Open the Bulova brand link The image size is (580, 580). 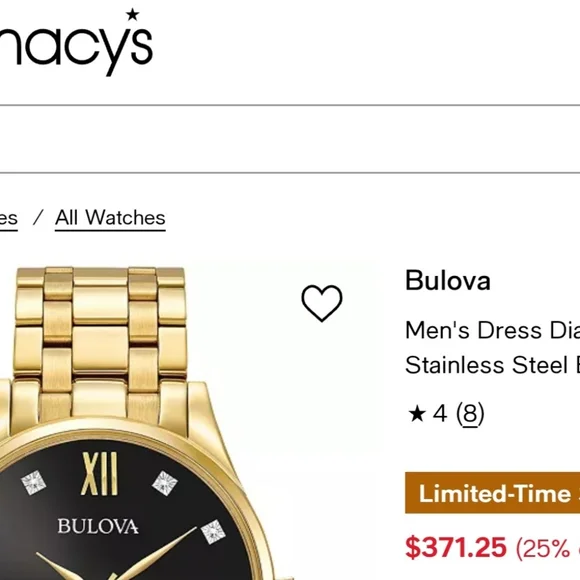click(448, 281)
